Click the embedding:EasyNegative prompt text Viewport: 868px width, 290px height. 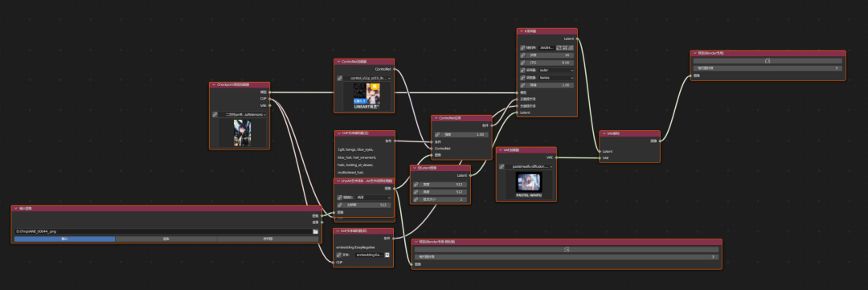pyautogui.click(x=355, y=247)
